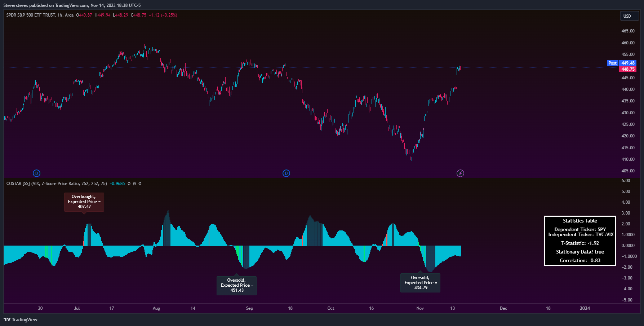644x326 pixels.
Task: Click the T-Statistic: -1.92 row
Action: point(580,243)
